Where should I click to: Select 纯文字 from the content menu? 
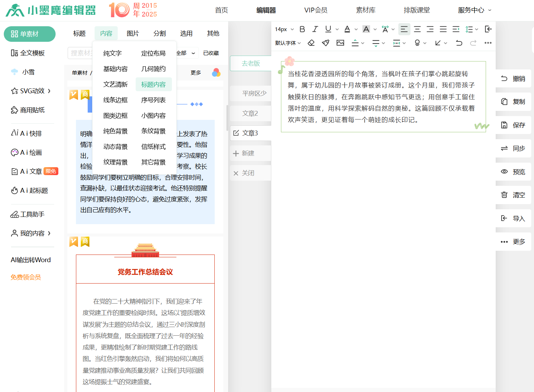(113, 53)
